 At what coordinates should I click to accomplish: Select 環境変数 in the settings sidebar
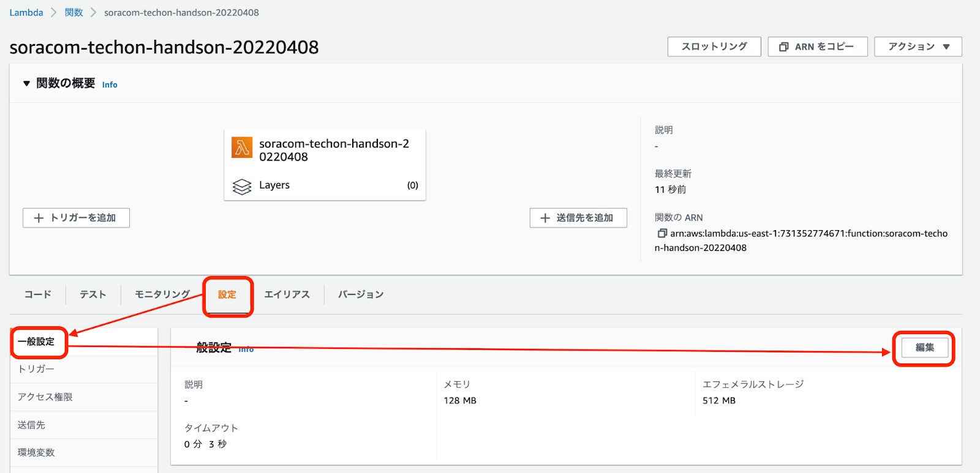coord(85,453)
